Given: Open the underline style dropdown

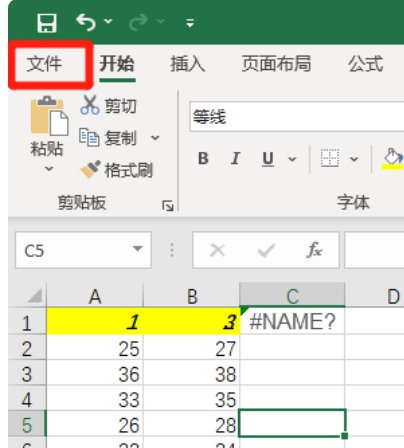Looking at the screenshot, I should [292, 159].
